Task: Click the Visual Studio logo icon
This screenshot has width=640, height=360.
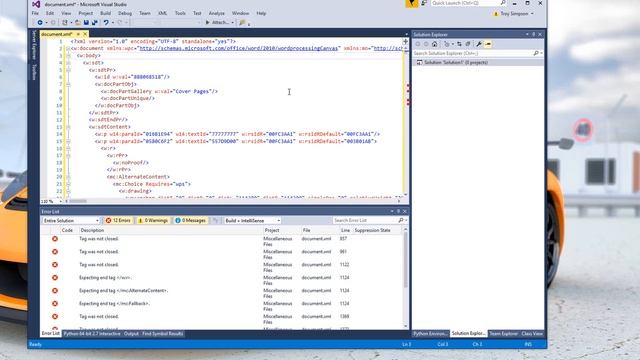Action: click(x=36, y=4)
